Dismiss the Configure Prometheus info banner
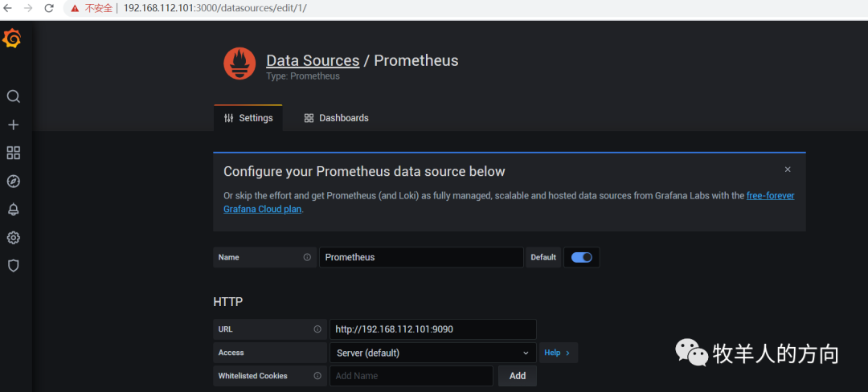Viewport: 868px width, 392px height. pyautogui.click(x=788, y=169)
